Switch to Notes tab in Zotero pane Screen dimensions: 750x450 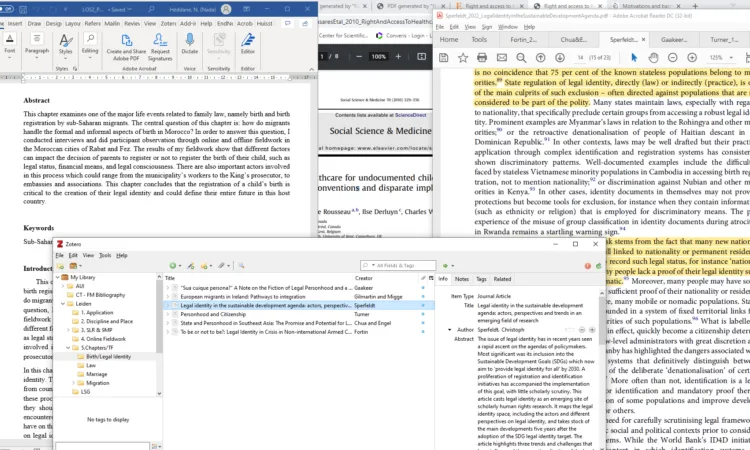pyautogui.click(x=462, y=279)
